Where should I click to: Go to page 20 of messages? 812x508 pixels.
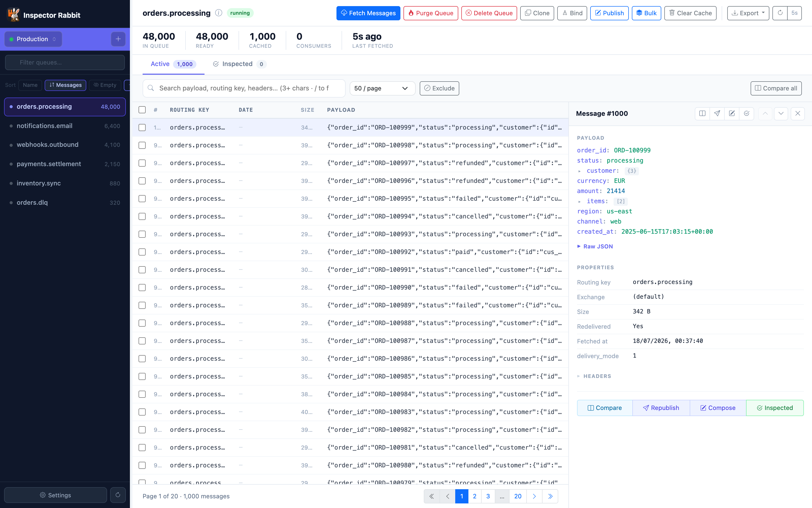tap(518, 496)
